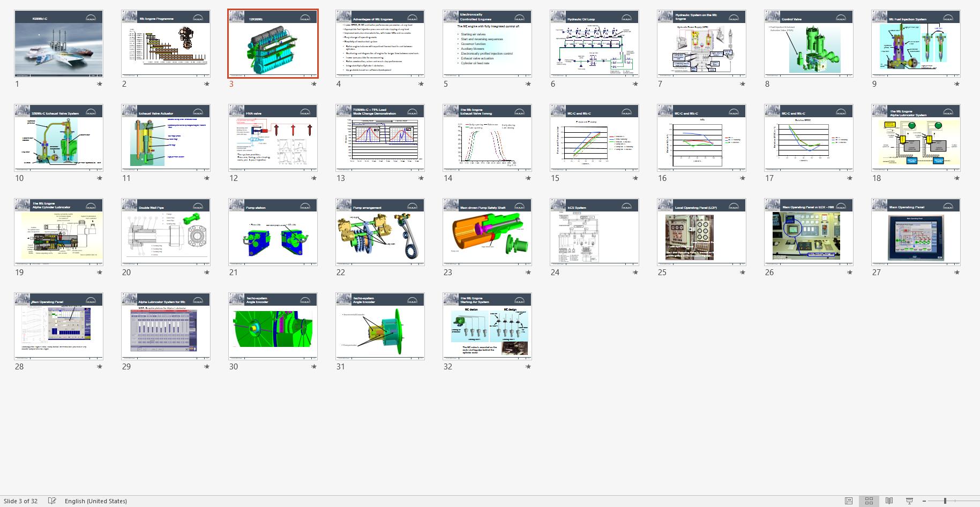Select the Pump arrangement slide thumbnail

pyautogui.click(x=380, y=232)
